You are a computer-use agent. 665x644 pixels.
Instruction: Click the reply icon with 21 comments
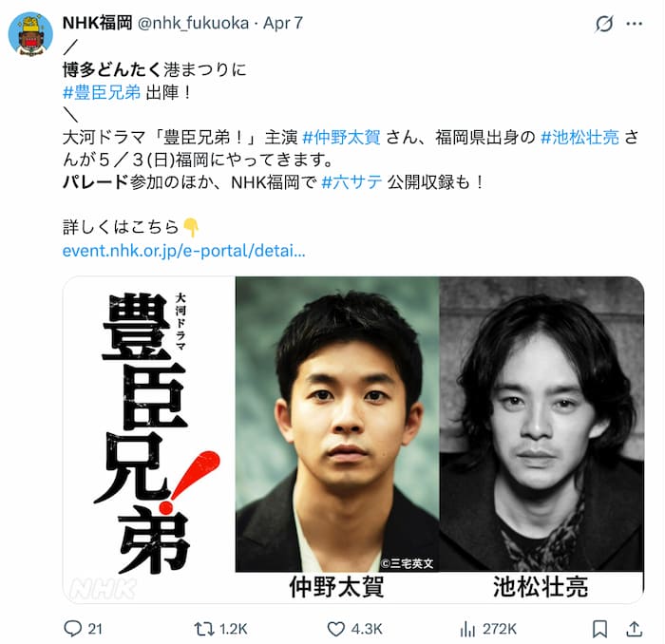tap(83, 628)
